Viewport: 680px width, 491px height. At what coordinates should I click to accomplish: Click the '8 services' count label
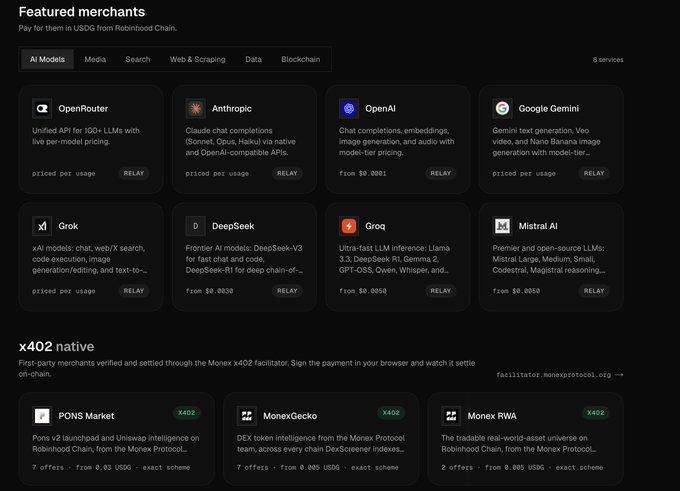pyautogui.click(x=608, y=60)
